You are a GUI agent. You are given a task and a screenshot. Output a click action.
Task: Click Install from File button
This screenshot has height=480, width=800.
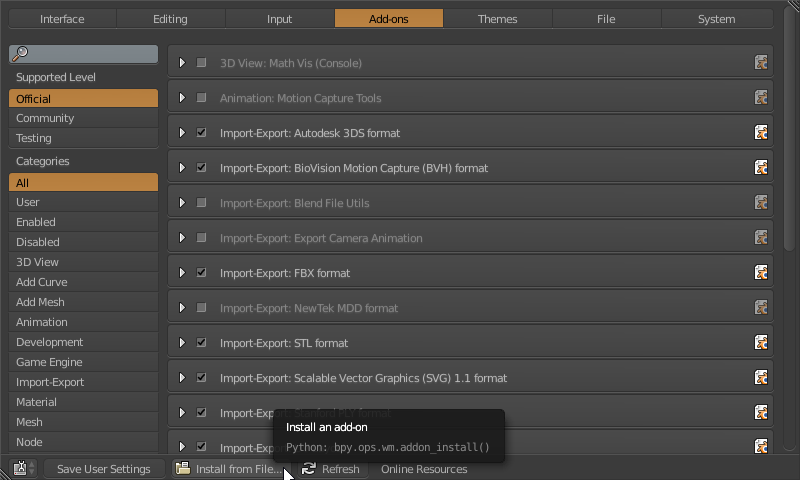231,468
